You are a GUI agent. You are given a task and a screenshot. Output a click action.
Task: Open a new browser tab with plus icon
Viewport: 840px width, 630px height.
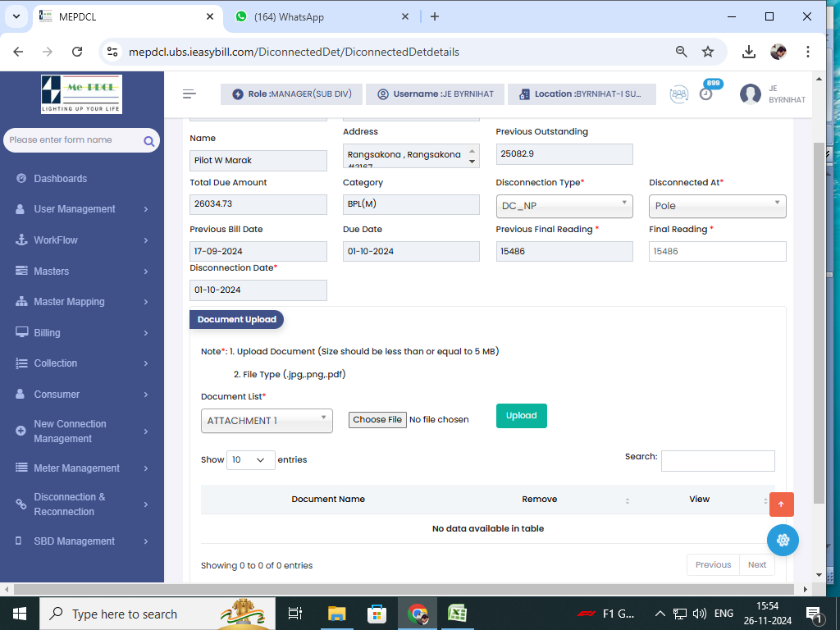[435, 16]
